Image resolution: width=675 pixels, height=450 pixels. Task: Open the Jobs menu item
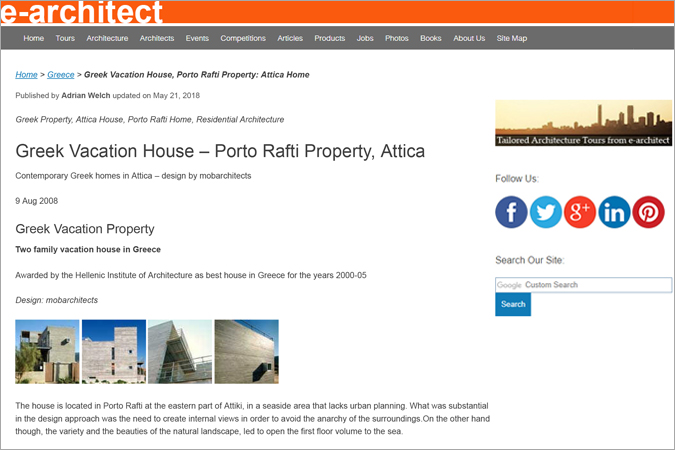365,38
